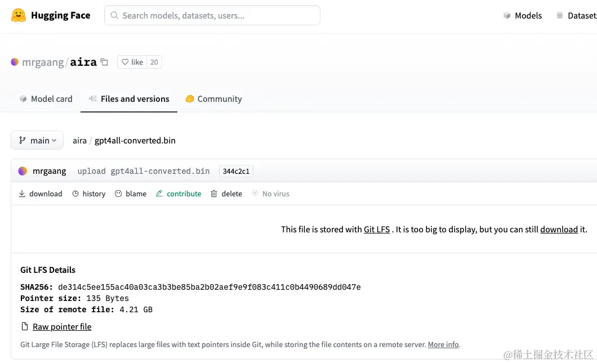The image size is (597, 364).
Task: Click the git branch icon
Action: point(23,140)
